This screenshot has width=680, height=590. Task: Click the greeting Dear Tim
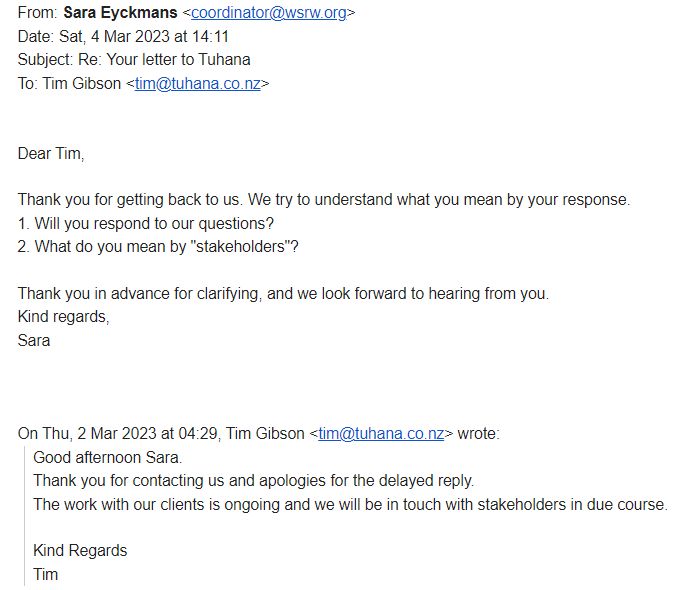click(x=51, y=153)
